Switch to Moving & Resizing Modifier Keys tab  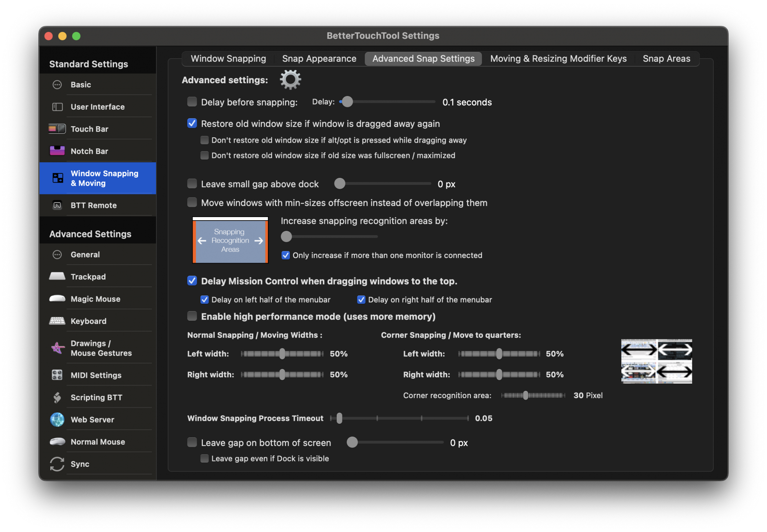click(x=558, y=59)
